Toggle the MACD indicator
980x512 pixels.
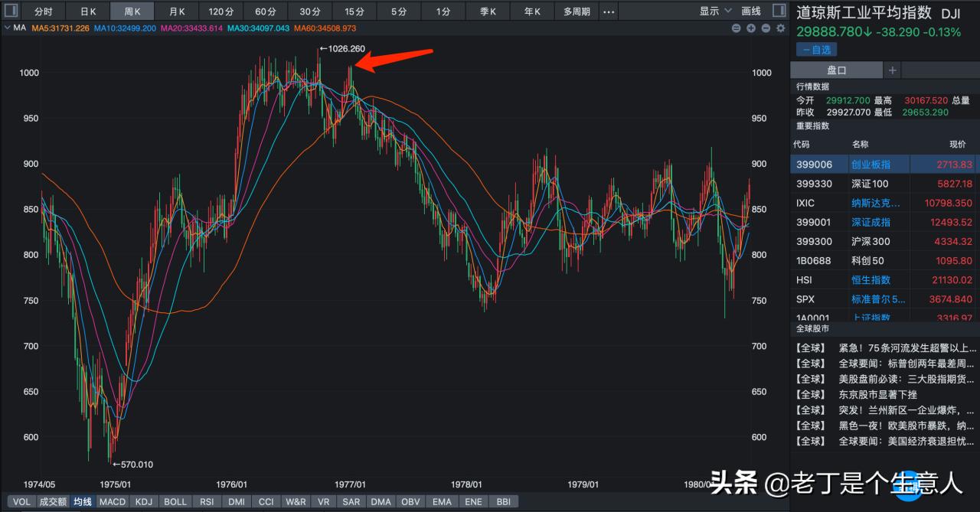pyautogui.click(x=113, y=502)
